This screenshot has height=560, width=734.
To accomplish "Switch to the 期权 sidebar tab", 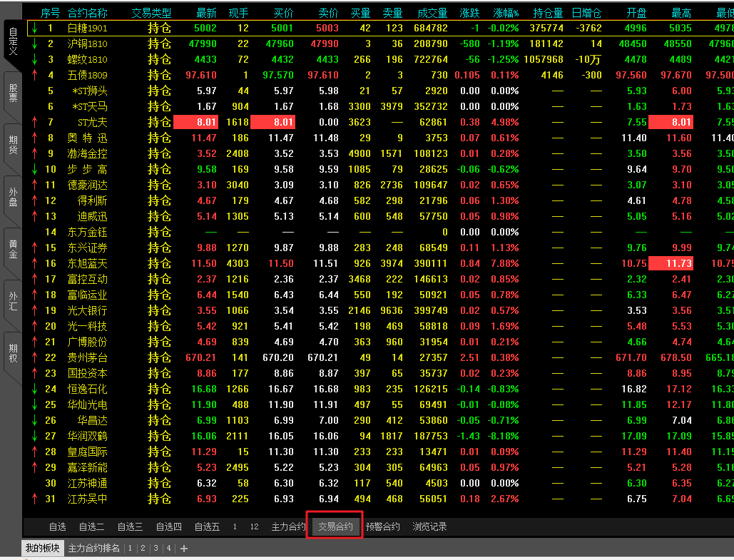I will pos(12,353).
